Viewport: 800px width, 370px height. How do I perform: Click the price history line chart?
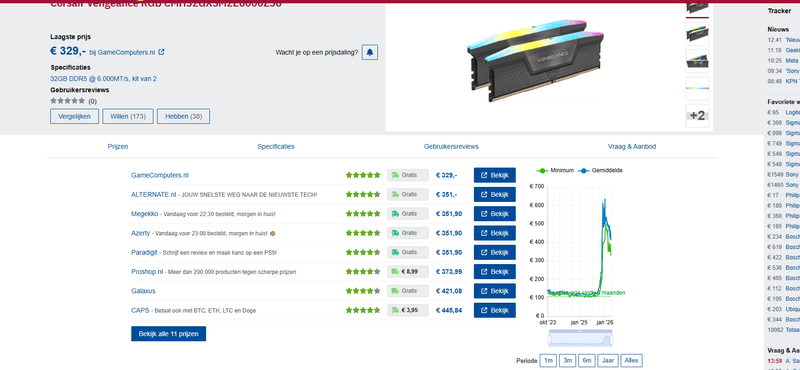point(579,251)
